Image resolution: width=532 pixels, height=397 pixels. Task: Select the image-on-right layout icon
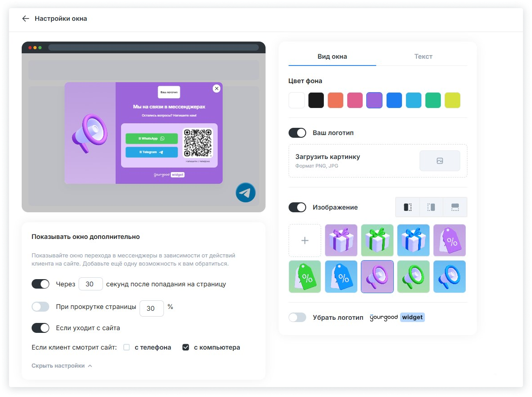[x=431, y=207]
